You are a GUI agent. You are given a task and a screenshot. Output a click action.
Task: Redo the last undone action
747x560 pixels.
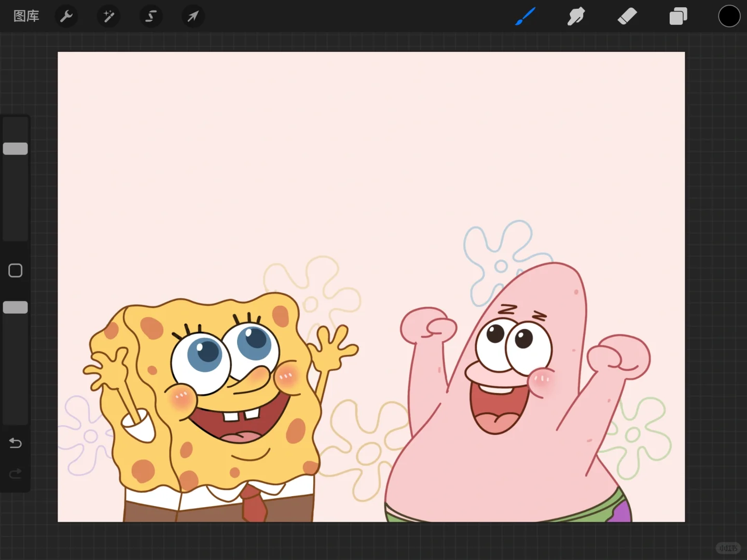tap(16, 473)
